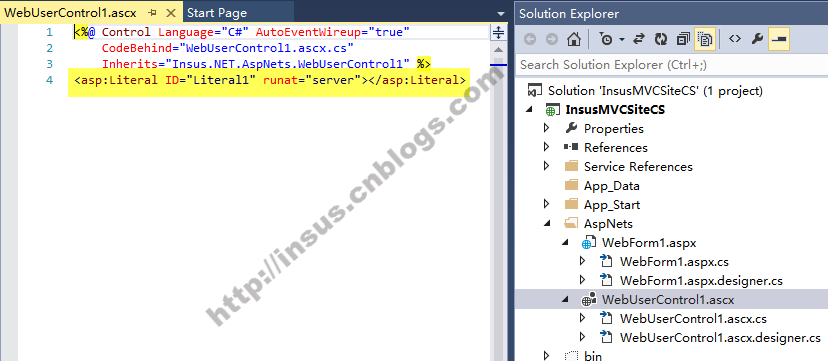
Task: Click "Insus.NET.AspNets.WebUserControl1" Inherits value
Action: (288, 65)
